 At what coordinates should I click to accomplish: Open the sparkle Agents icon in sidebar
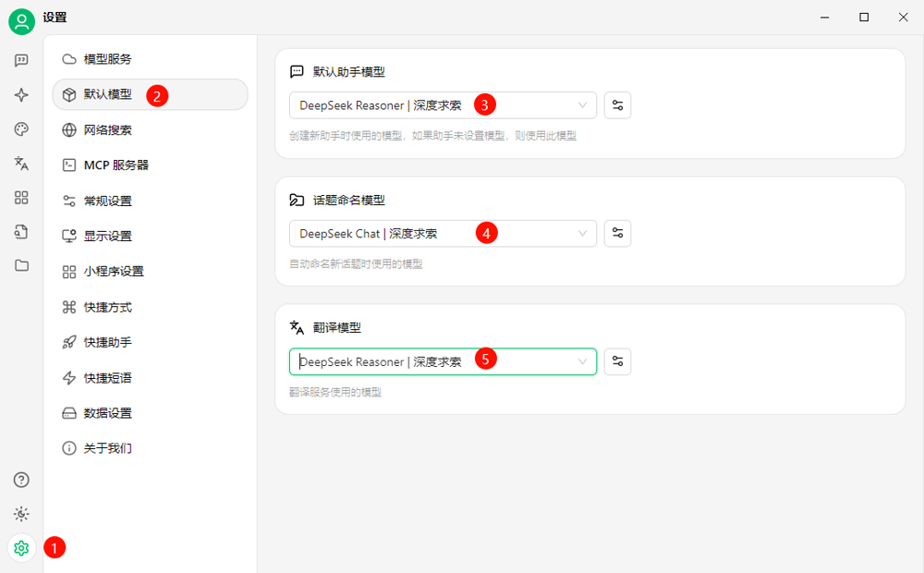point(21,94)
